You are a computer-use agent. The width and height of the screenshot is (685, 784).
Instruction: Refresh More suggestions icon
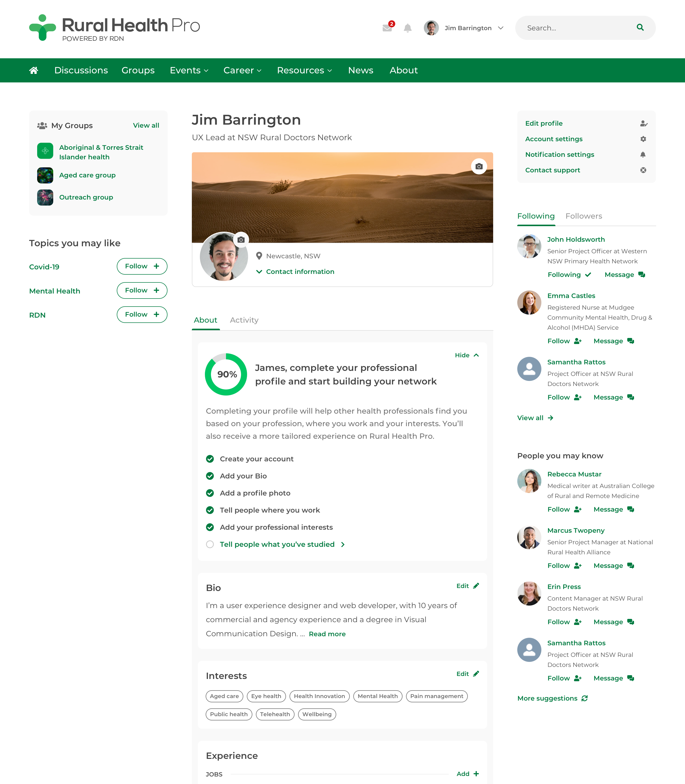(x=585, y=698)
